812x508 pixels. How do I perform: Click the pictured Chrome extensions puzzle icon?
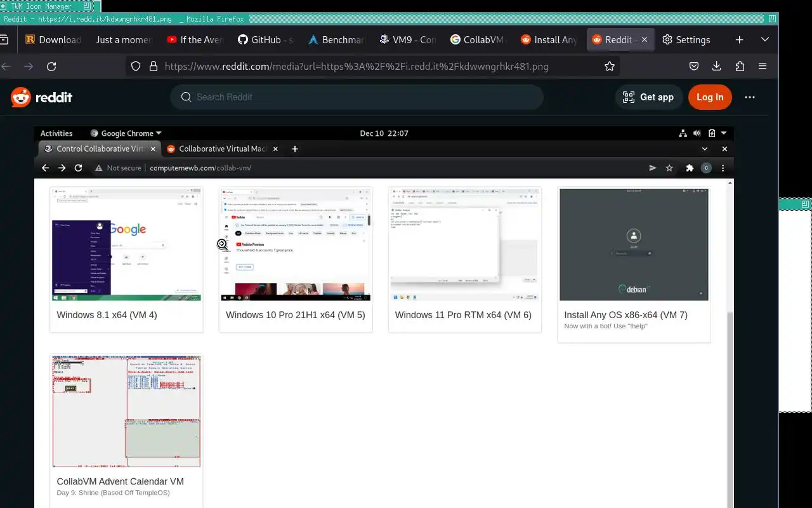coord(690,168)
